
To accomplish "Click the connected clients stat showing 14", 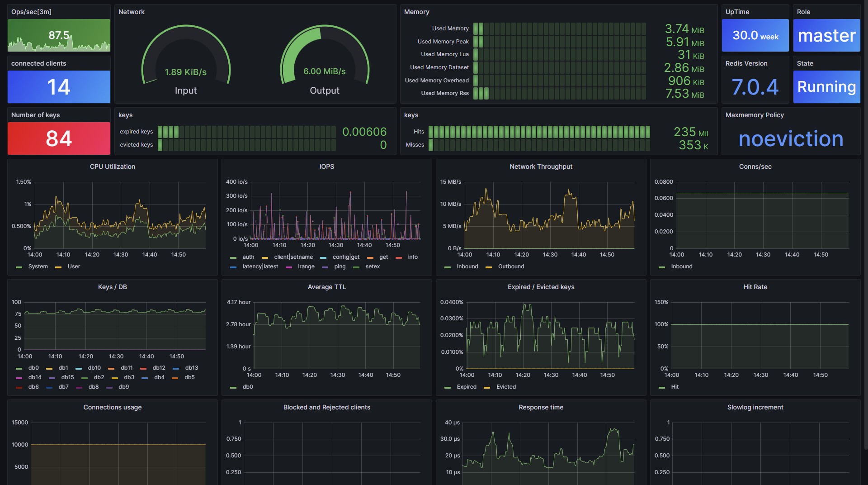I will point(59,87).
